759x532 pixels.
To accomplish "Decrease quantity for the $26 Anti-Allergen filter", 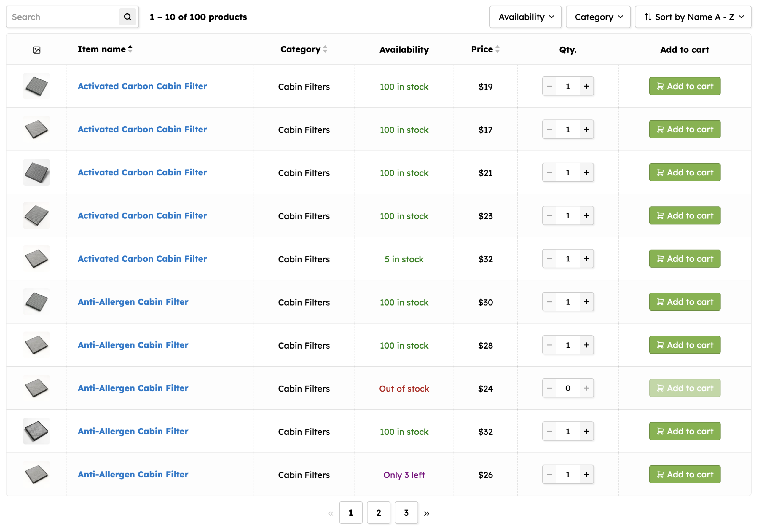I will [549, 474].
